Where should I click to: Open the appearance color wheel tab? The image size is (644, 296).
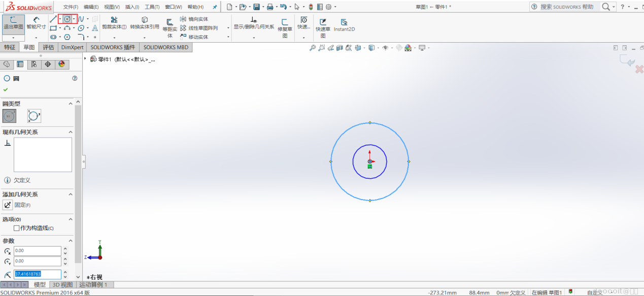[61, 64]
